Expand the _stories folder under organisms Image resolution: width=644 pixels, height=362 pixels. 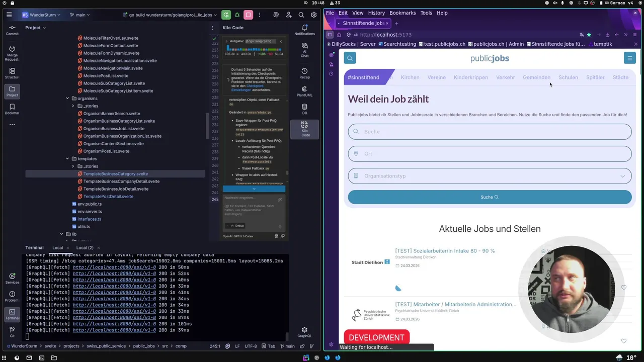(73, 106)
